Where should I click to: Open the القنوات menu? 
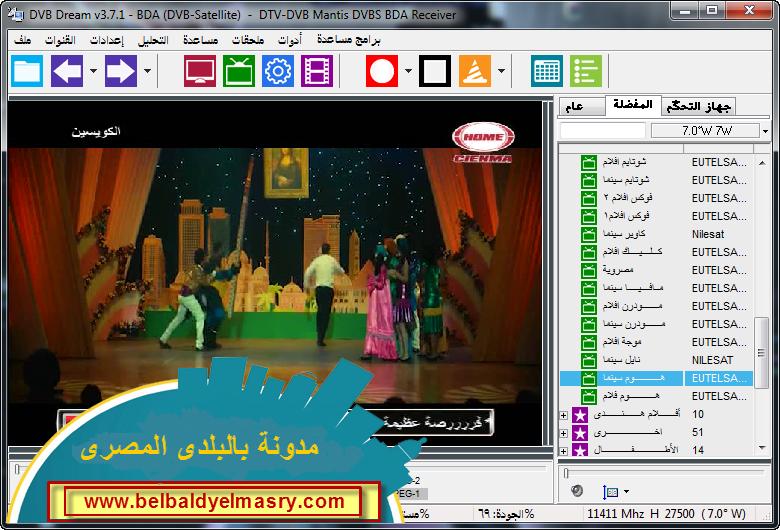coord(61,40)
